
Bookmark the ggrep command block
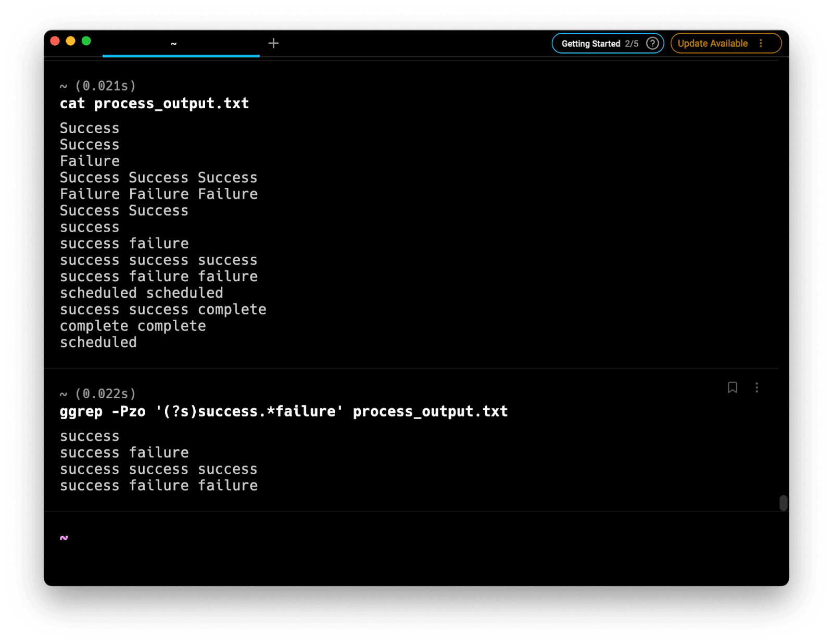[x=732, y=387]
